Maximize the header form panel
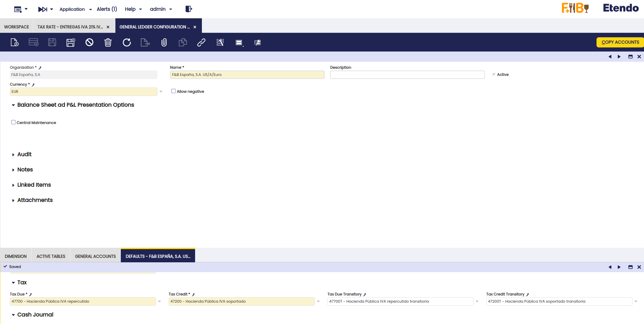The image size is (644, 324). click(x=630, y=57)
